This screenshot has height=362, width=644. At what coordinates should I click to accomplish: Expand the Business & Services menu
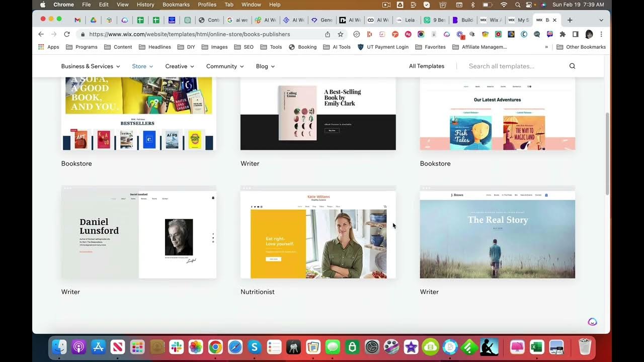pos(91,66)
